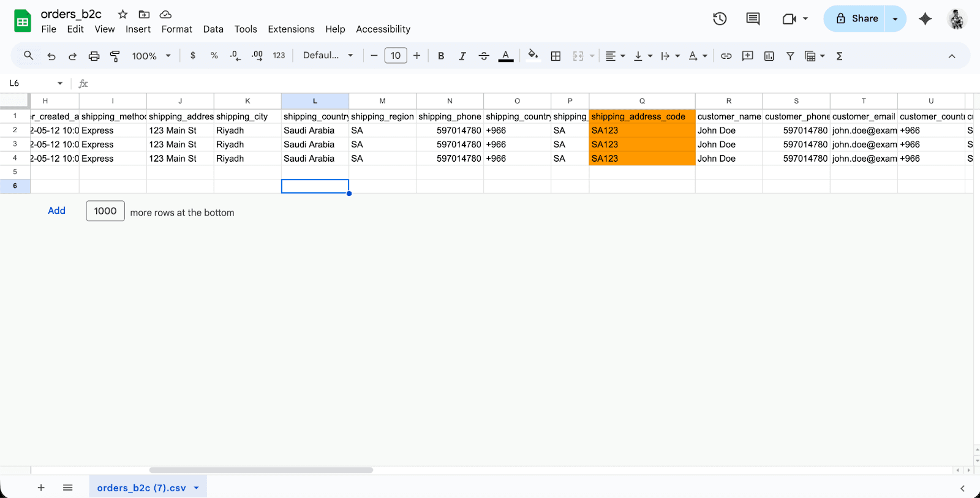The image size is (980, 498).
Task: Click the insert chart icon
Action: (769, 56)
